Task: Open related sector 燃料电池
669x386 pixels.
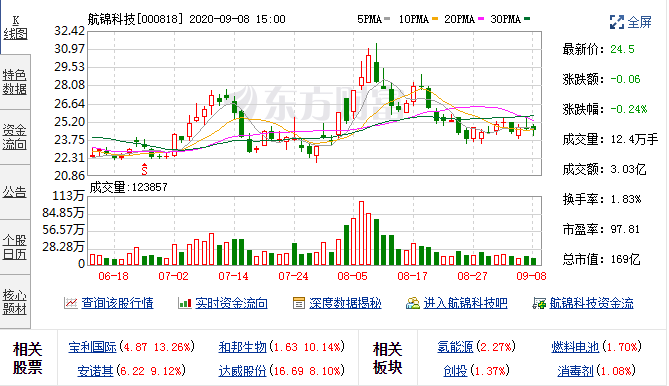Action: pyautogui.click(x=575, y=347)
